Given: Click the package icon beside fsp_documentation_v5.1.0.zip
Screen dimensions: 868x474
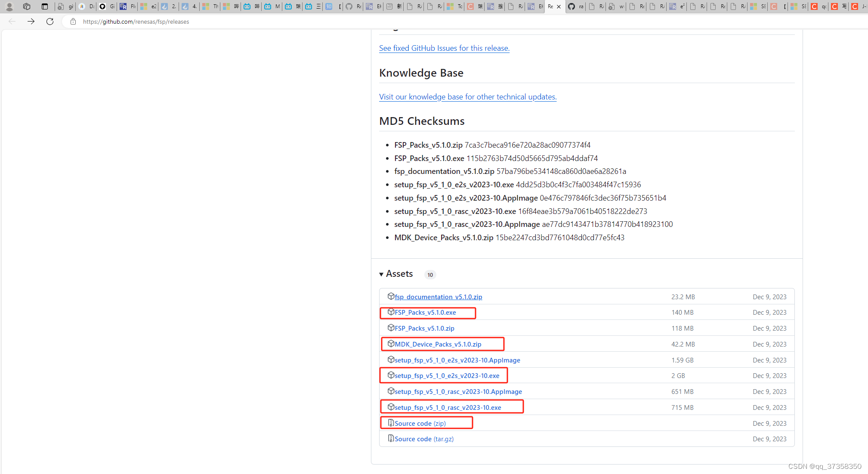Looking at the screenshot, I should pos(391,296).
